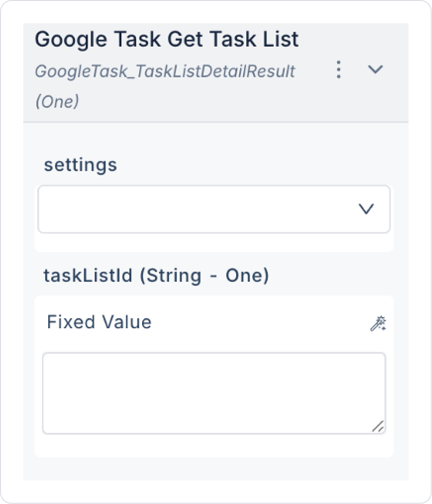Click the taskListId (String - One) label
This screenshot has height=504, width=432.
156,275
